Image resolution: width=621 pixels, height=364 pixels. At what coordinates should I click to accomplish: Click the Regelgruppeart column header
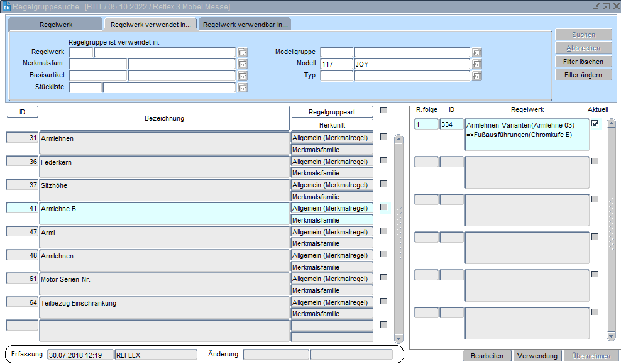tap(332, 112)
